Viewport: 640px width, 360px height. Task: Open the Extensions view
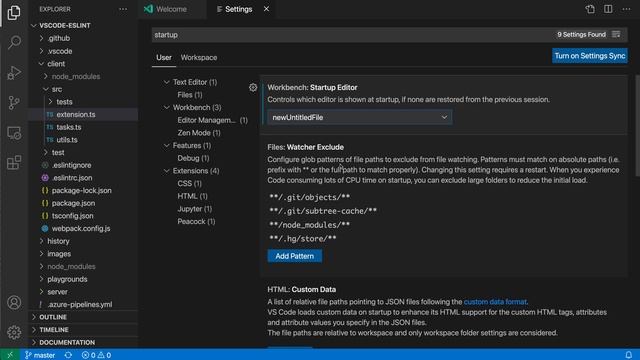point(14,162)
